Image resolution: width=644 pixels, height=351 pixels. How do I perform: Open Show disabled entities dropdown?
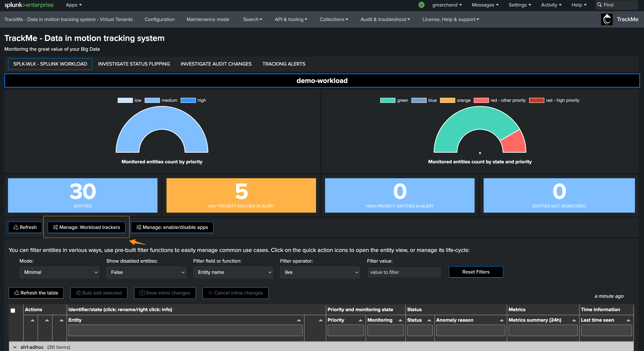[x=146, y=272]
